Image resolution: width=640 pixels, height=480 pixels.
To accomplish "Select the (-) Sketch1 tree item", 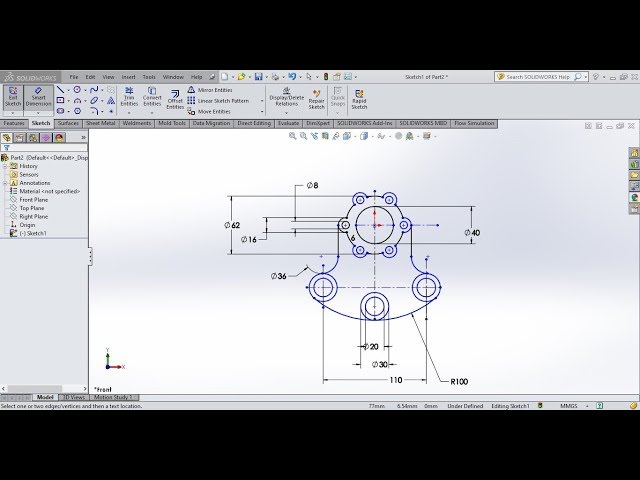I will pyautogui.click(x=28, y=233).
